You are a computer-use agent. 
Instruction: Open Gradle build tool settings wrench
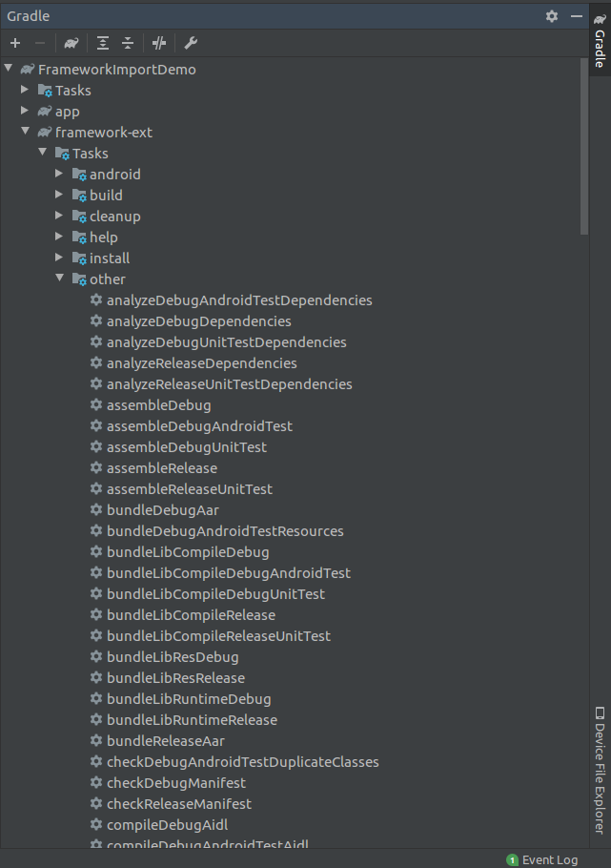tap(191, 43)
